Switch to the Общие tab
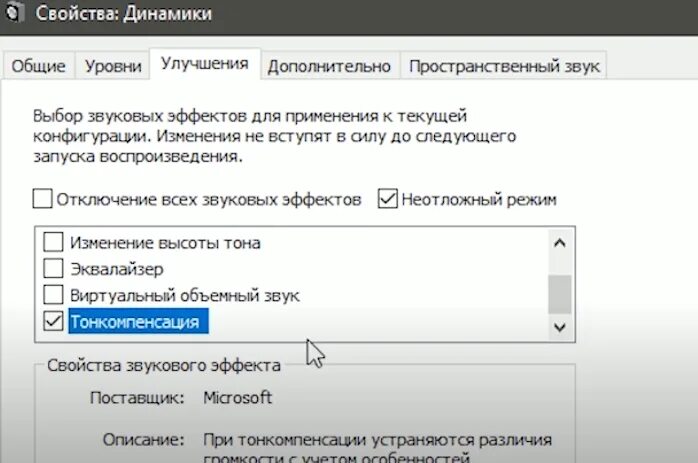The height and width of the screenshot is (463, 698). (x=38, y=66)
